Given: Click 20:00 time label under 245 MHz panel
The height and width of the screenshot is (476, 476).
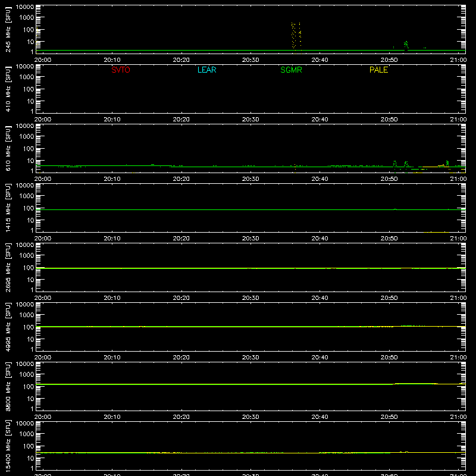Looking at the screenshot, I should tap(43, 60).
